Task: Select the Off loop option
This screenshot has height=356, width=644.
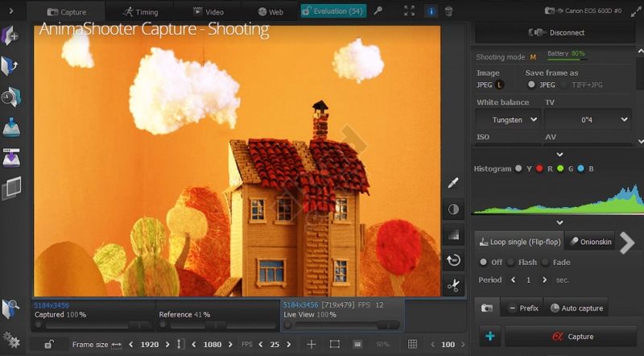Action: point(484,263)
